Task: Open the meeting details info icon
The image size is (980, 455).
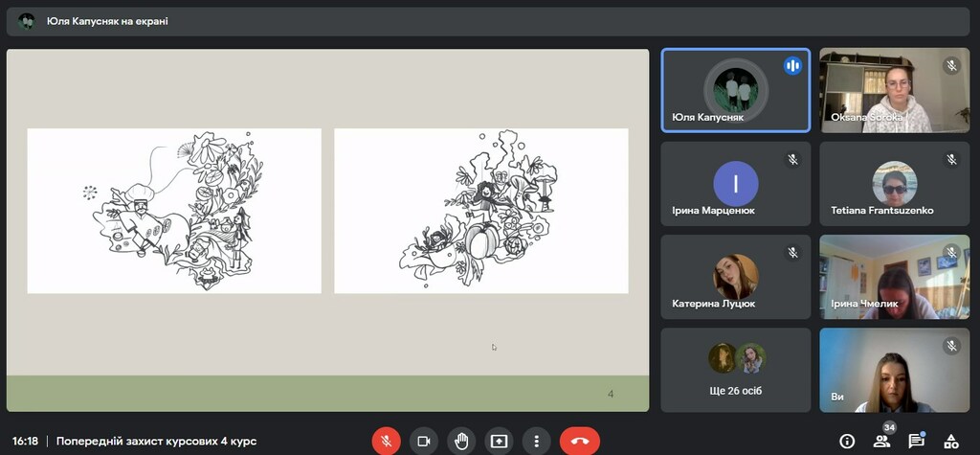Action: tap(847, 442)
